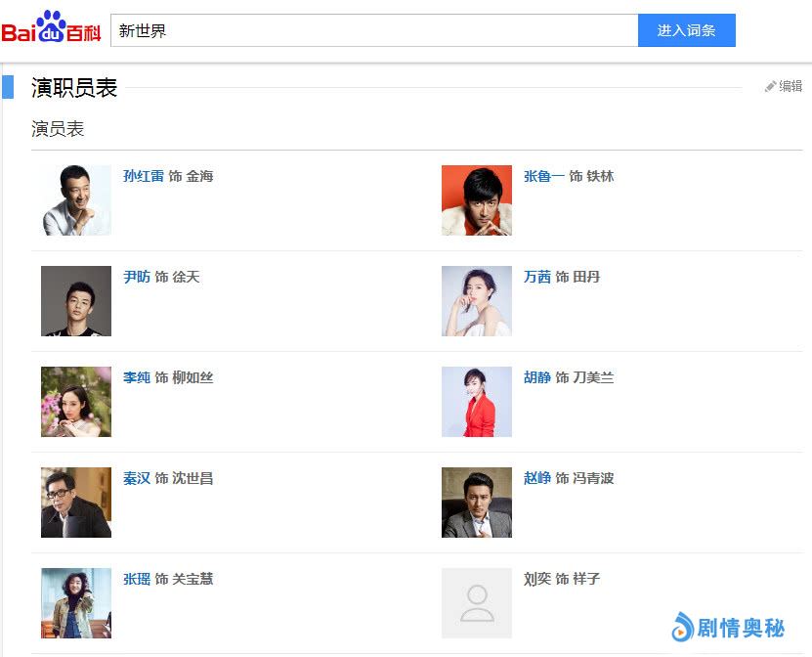Image resolution: width=812 pixels, height=657 pixels.
Task: Open the 秦汉 actor link
Action: pyautogui.click(x=137, y=479)
